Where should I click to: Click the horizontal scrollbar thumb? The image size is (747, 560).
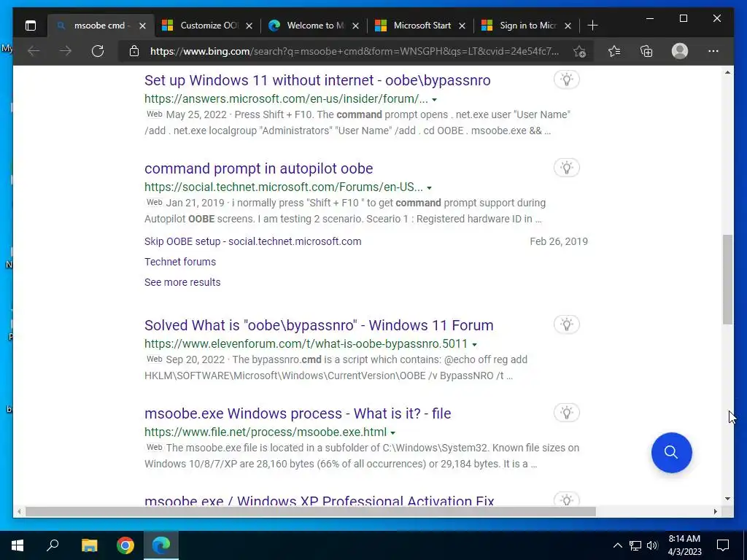click(311, 511)
